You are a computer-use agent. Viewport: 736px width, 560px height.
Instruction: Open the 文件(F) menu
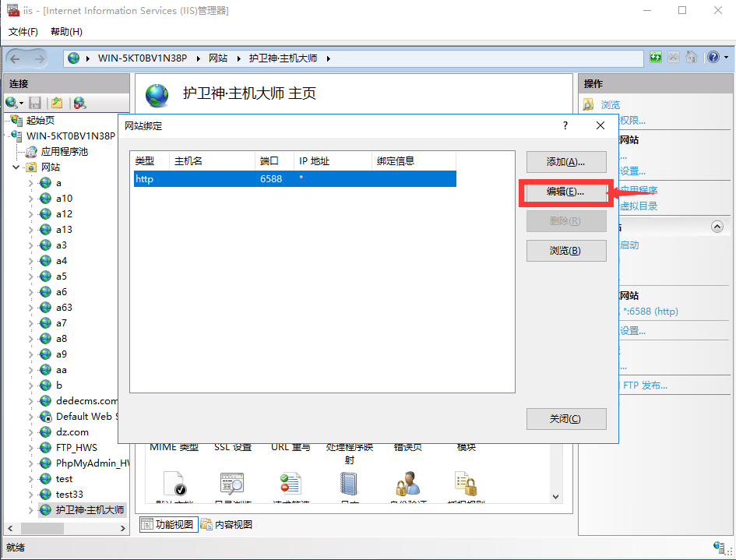tap(23, 32)
